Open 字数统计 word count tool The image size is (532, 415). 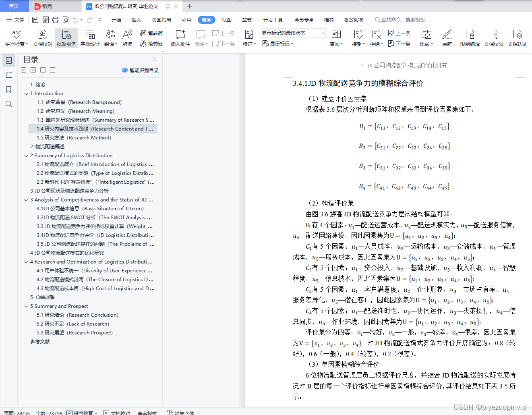pos(90,38)
